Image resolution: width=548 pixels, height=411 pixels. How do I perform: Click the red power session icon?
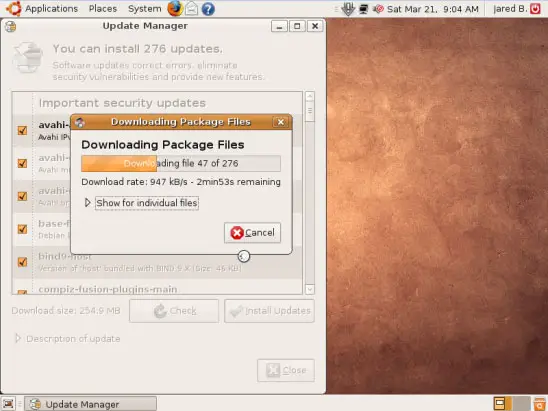(x=535, y=9)
